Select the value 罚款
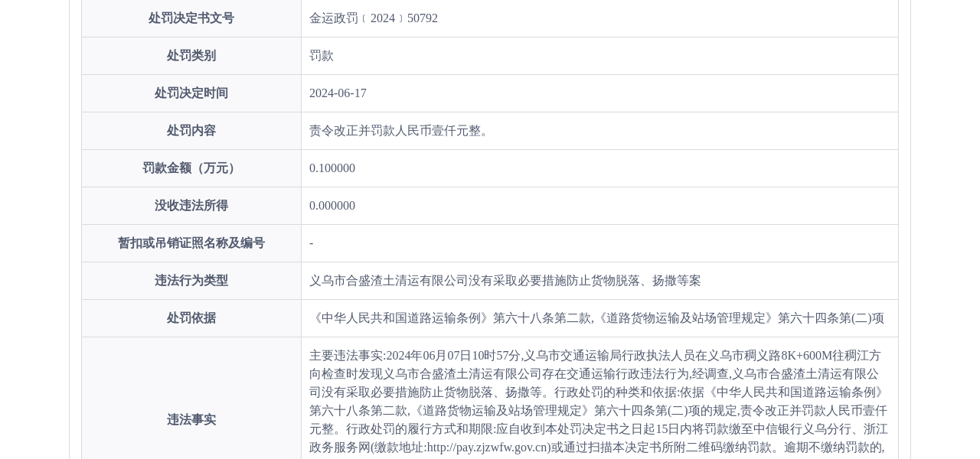Screen dimensions: 980x459 322,56
